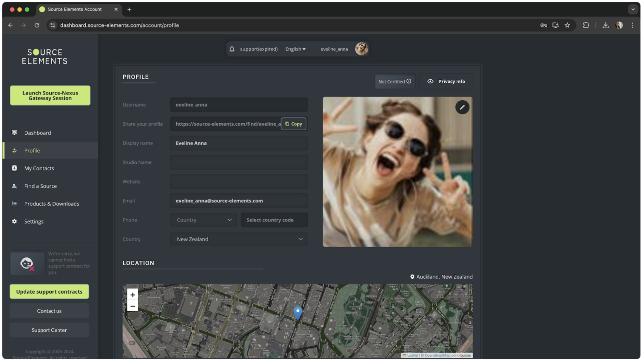Screen dimensions: 644x363
Task: Click the notification bell icon
Action: tap(232, 49)
